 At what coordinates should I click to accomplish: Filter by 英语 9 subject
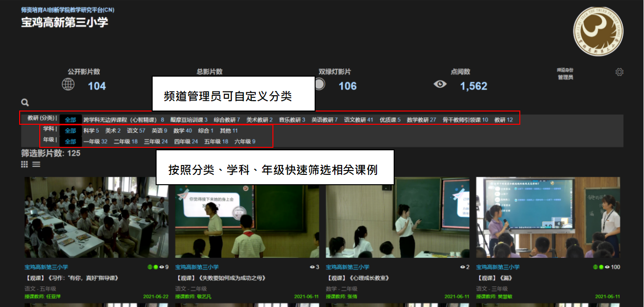click(159, 131)
